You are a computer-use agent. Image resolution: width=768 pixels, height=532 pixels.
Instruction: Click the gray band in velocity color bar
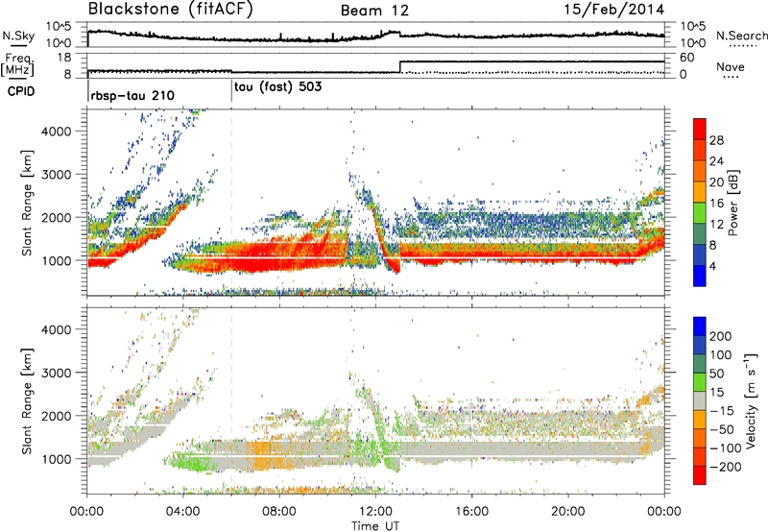point(700,400)
